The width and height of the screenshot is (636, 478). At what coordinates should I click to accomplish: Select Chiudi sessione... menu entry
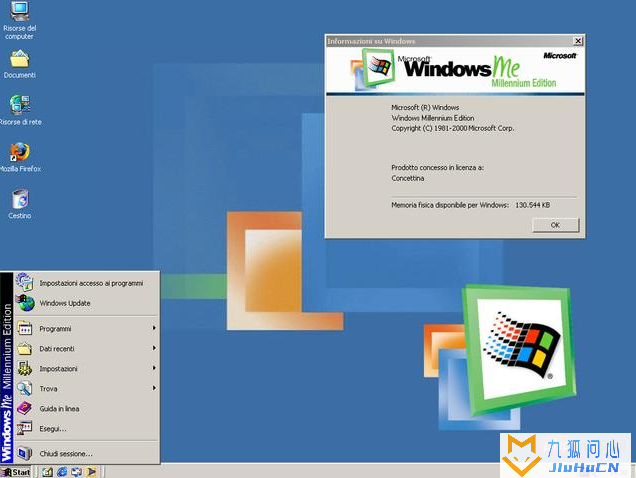point(87,454)
